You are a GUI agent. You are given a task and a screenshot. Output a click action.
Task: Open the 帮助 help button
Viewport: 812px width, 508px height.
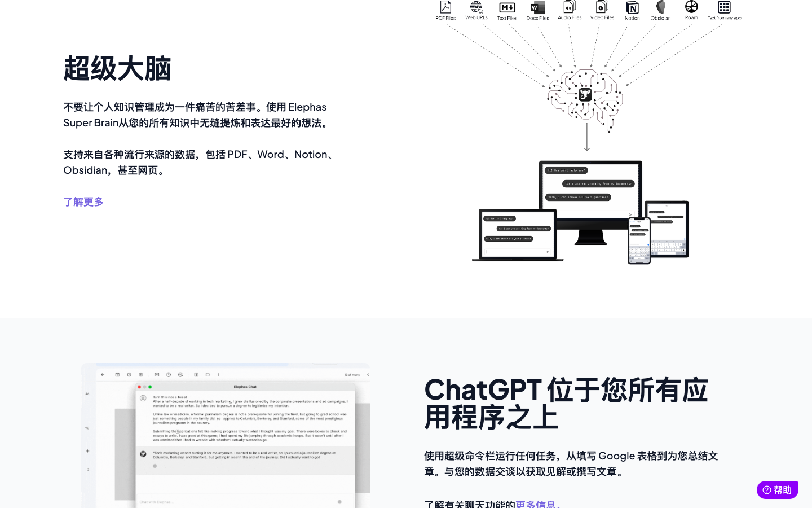[x=777, y=490]
